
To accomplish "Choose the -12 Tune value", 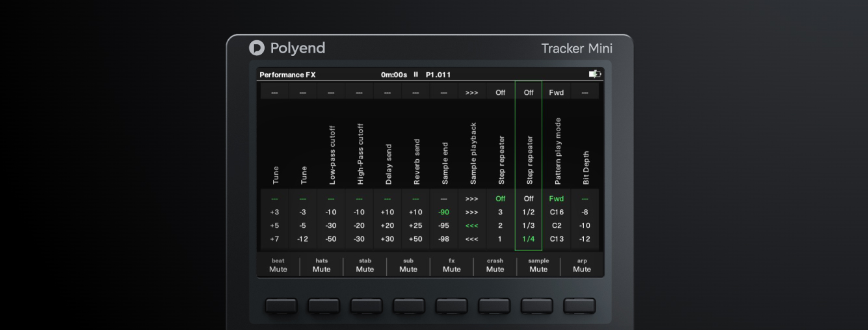I will pos(302,239).
